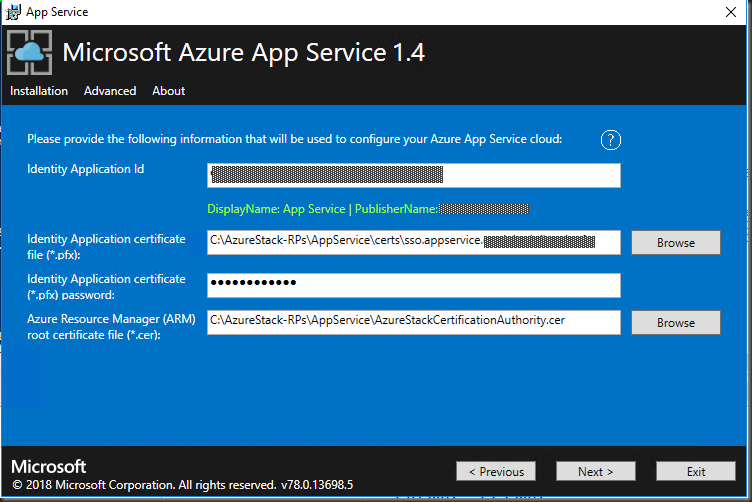Screen dimensions: 752x502
Task: Open the Installation menu
Action: (39, 91)
